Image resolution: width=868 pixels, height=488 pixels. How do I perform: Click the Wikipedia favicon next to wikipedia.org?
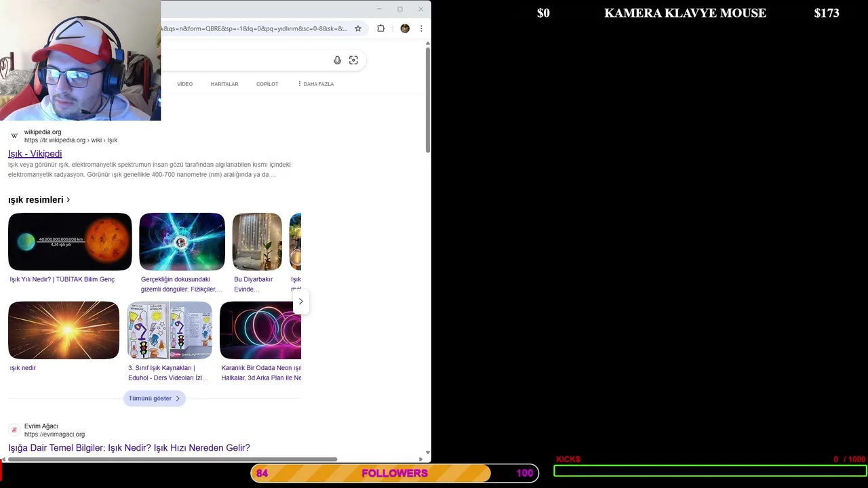click(x=14, y=136)
